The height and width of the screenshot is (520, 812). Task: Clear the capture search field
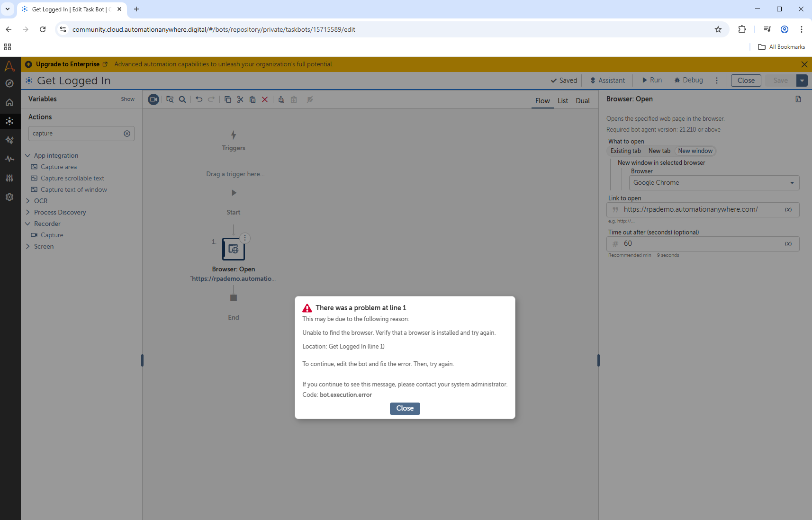tap(127, 134)
